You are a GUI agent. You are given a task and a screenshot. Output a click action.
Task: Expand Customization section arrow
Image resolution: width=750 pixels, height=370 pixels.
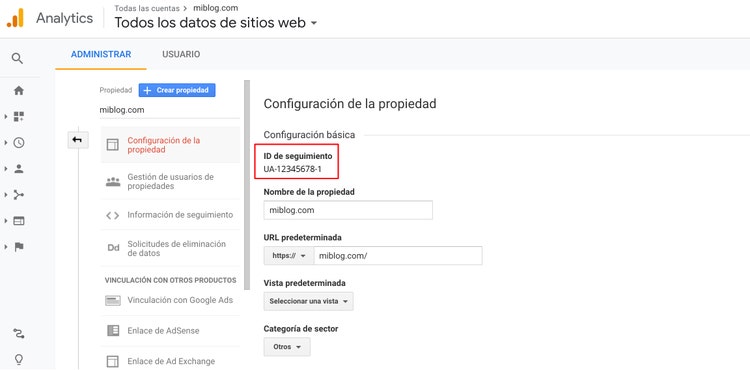click(6, 117)
